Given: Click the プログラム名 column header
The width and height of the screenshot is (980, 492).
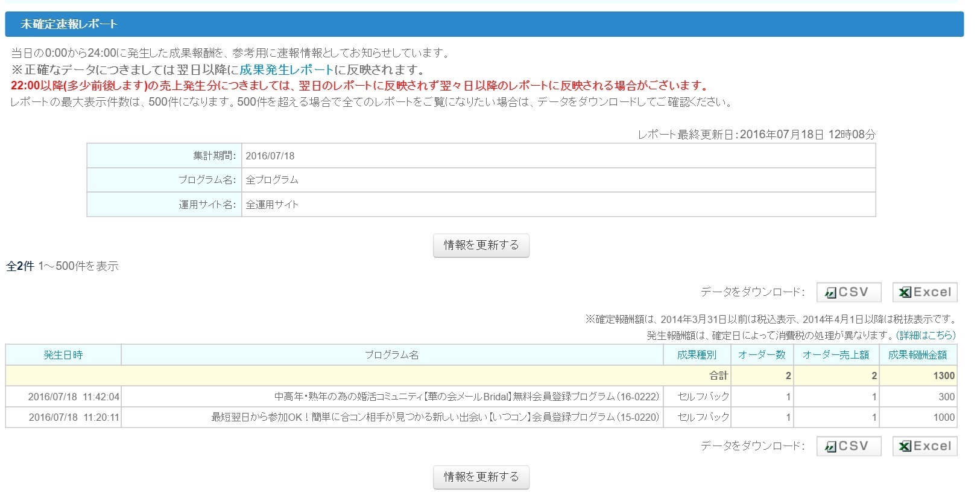Looking at the screenshot, I should (392, 355).
